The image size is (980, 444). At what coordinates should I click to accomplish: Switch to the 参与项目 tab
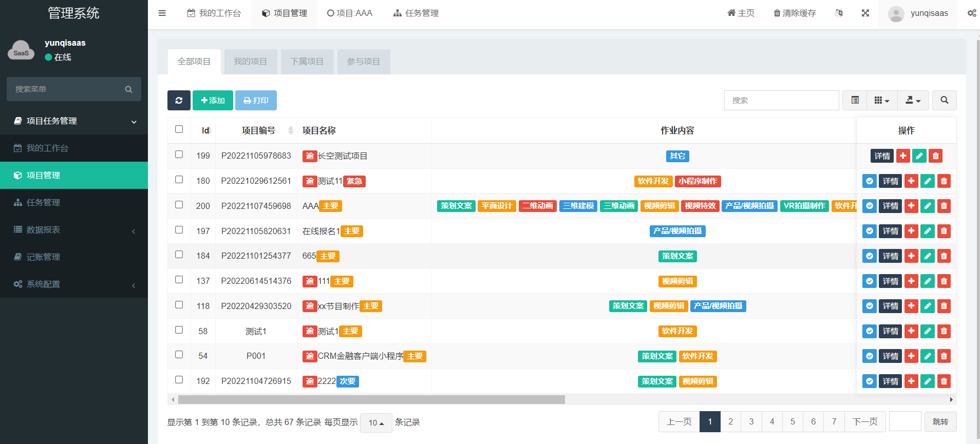(x=364, y=62)
